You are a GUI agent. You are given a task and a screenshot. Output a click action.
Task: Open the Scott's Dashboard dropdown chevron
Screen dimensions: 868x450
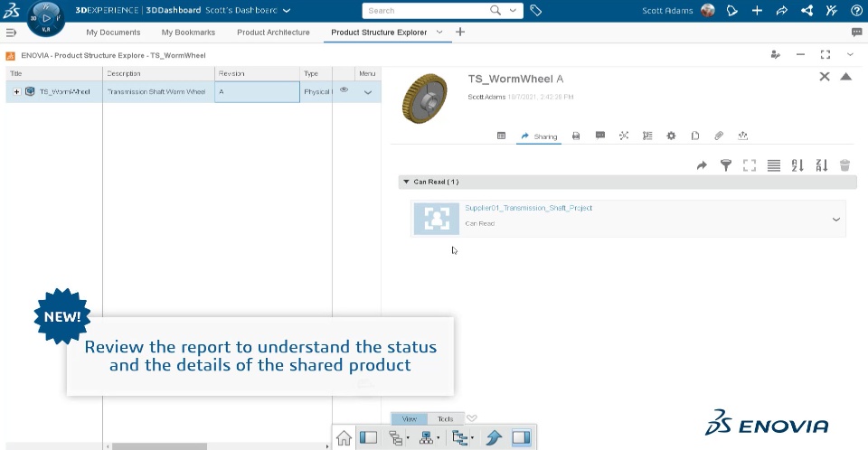pyautogui.click(x=287, y=11)
